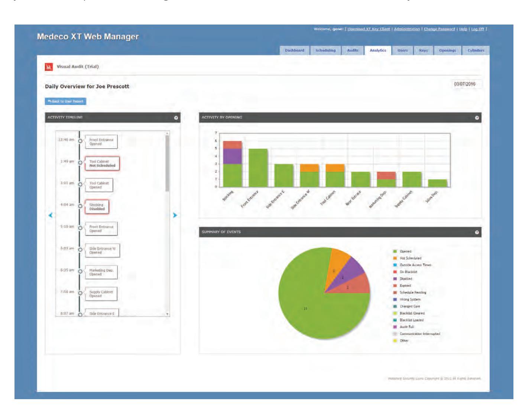
Task: Open the Dashboard tab
Action: 295,51
